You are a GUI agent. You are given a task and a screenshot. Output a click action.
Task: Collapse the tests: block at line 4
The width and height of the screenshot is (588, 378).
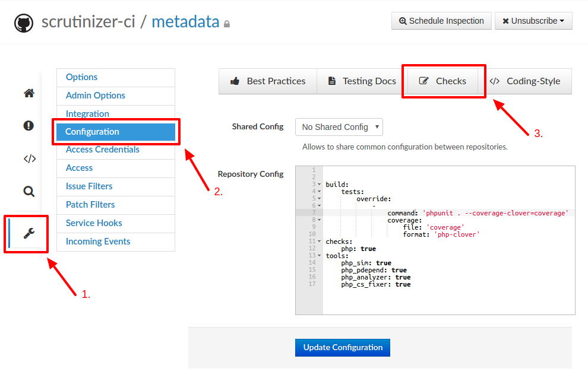click(x=319, y=192)
